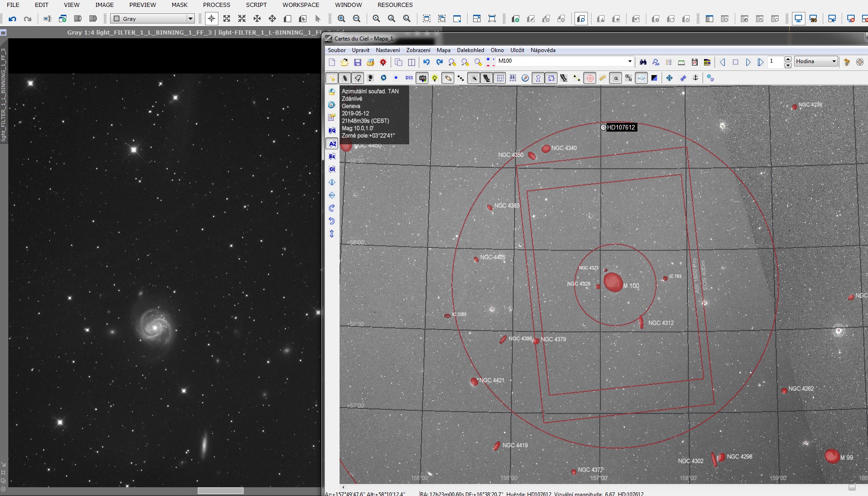Click the camera icon in chart toolbar

422,78
